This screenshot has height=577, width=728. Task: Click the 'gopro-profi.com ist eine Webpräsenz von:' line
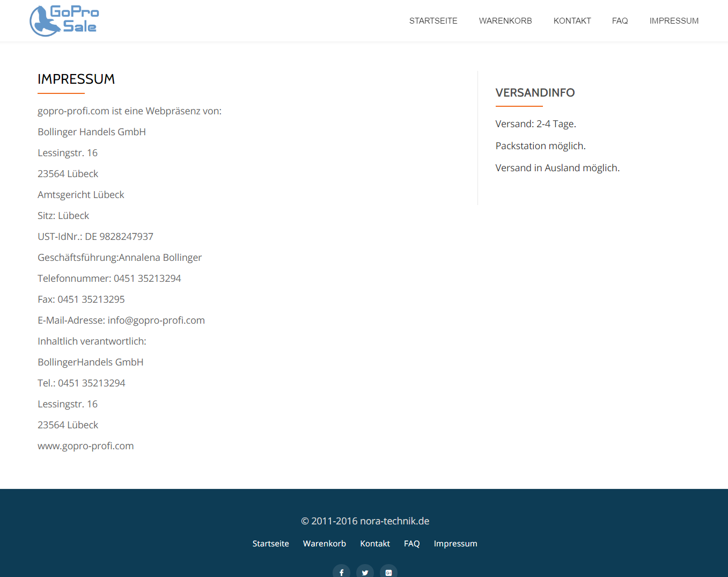[129, 111]
